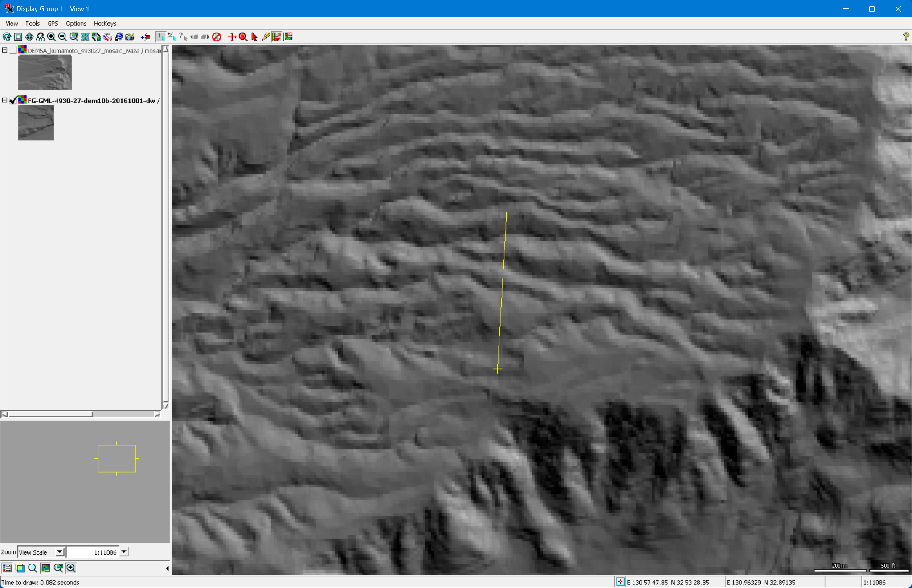Image resolution: width=912 pixels, height=588 pixels.
Task: Click the 1:11086 zoom scale field
Action: click(93, 552)
